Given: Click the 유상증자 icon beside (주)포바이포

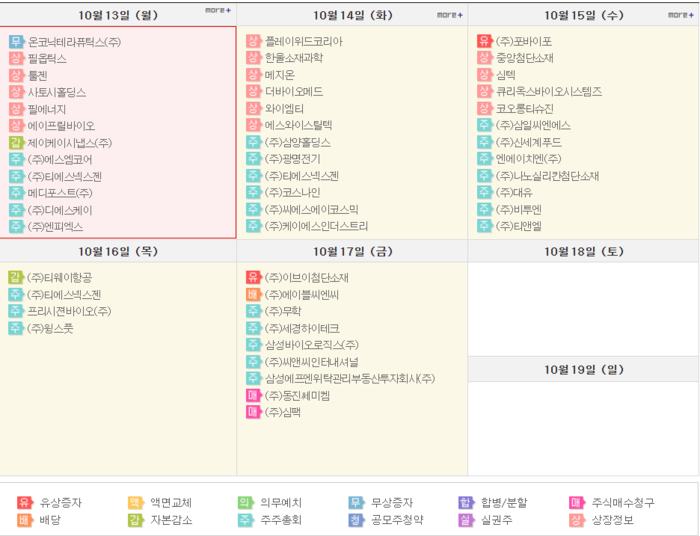Looking at the screenshot, I should click(x=484, y=41).
